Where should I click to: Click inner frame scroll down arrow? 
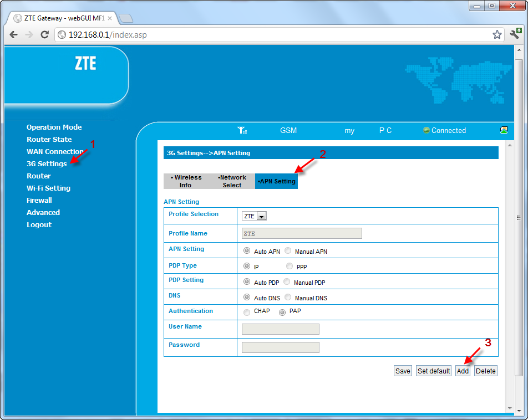510,408
